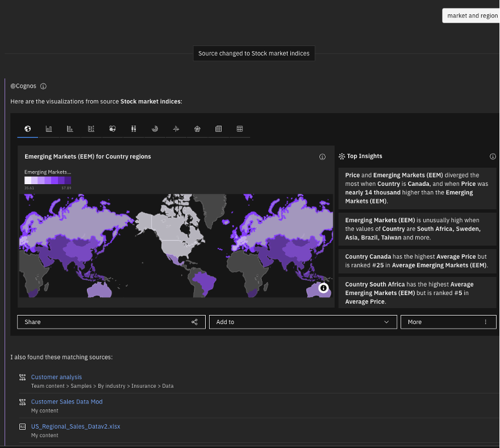Share the Emerging Markets visualization

(111, 322)
